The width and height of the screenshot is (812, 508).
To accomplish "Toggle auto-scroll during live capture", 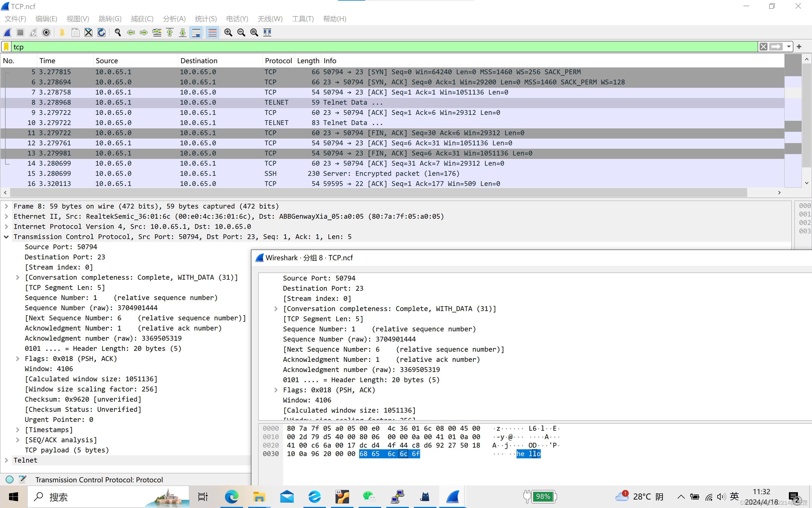I will (196, 32).
